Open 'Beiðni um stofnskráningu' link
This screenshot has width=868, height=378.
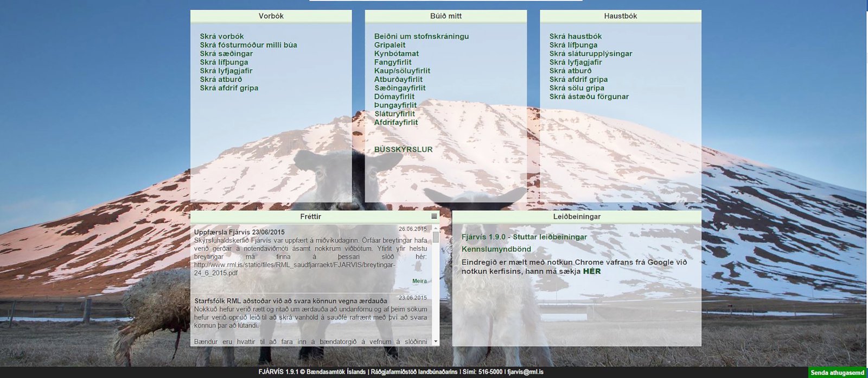click(x=421, y=36)
